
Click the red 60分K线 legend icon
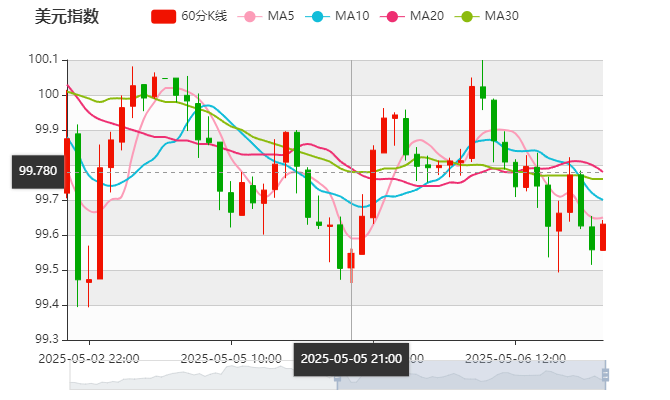(164, 17)
